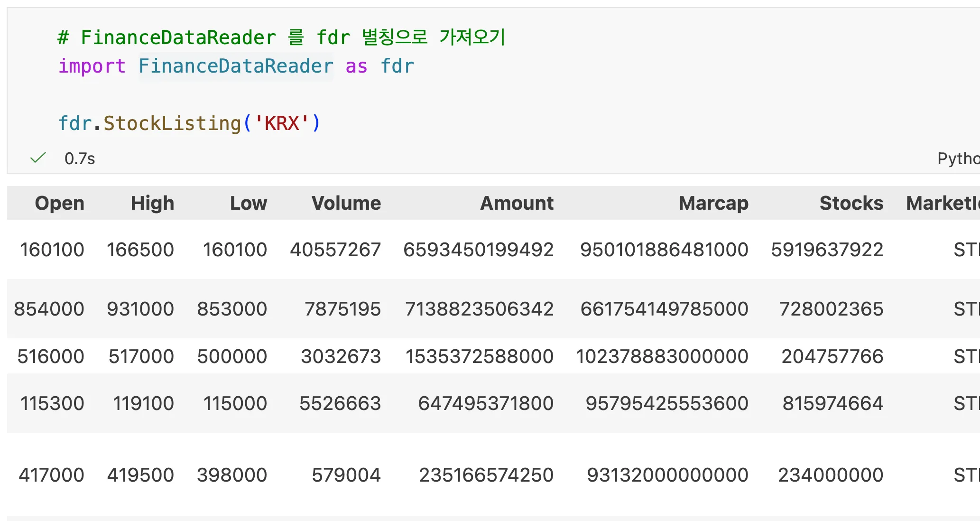980x521 pixels.
Task: Click the Marcap value 102378883000000
Action: coord(663,356)
